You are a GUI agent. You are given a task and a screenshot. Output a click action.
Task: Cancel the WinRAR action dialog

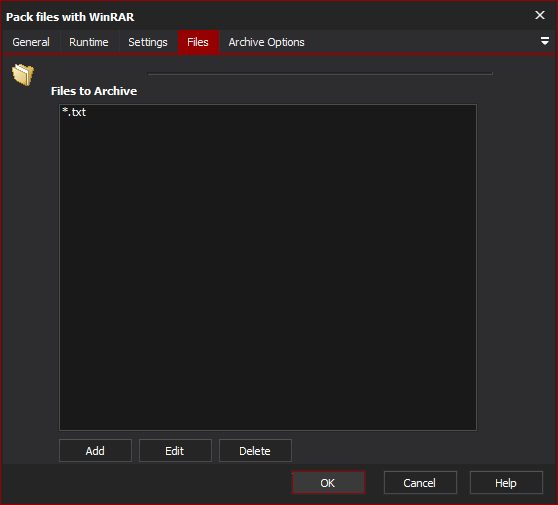pos(420,483)
